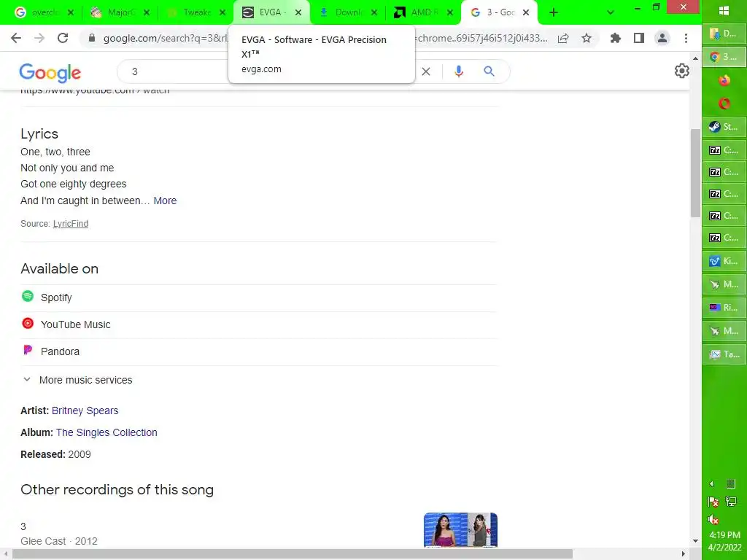Open the Chrome three-dot menu
Image resolution: width=747 pixels, height=560 pixels.
(x=686, y=38)
